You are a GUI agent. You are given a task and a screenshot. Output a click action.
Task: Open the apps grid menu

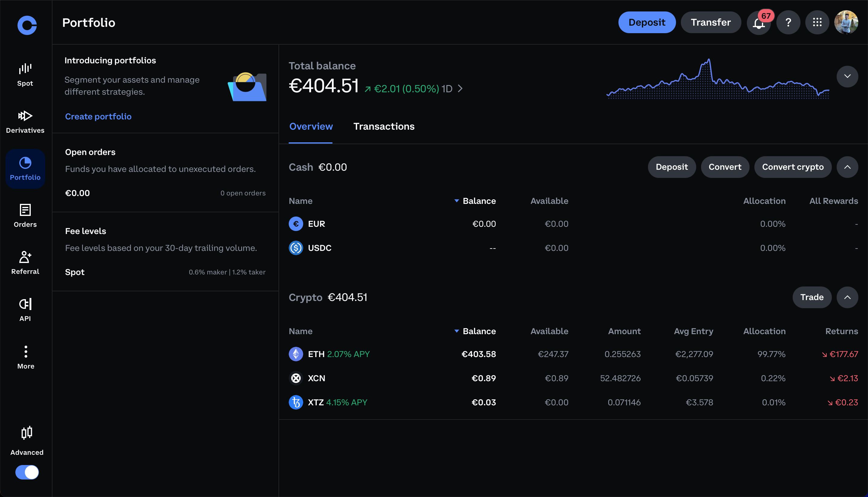pos(817,23)
